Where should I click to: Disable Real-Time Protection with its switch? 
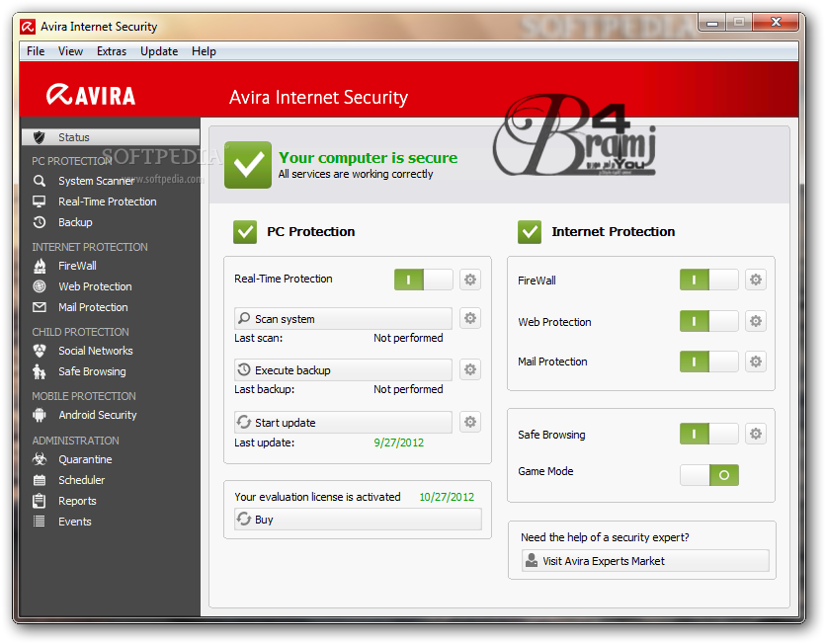tap(423, 280)
